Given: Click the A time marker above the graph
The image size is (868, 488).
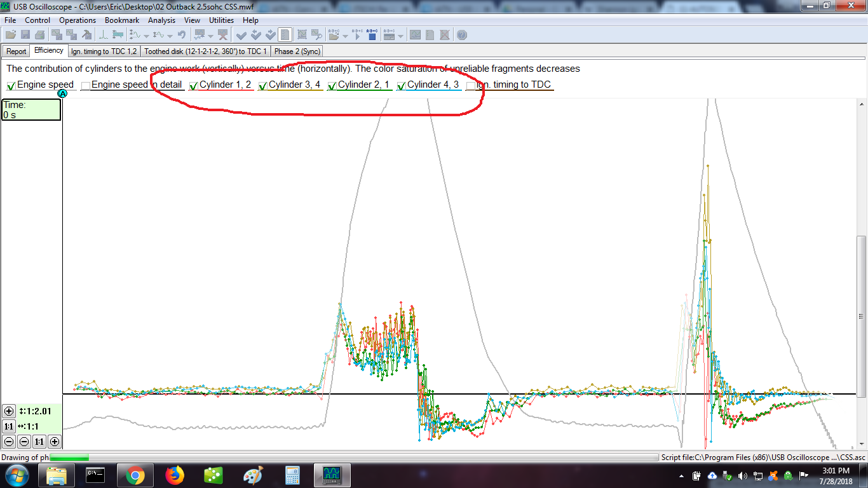Looking at the screenshot, I should point(62,93).
